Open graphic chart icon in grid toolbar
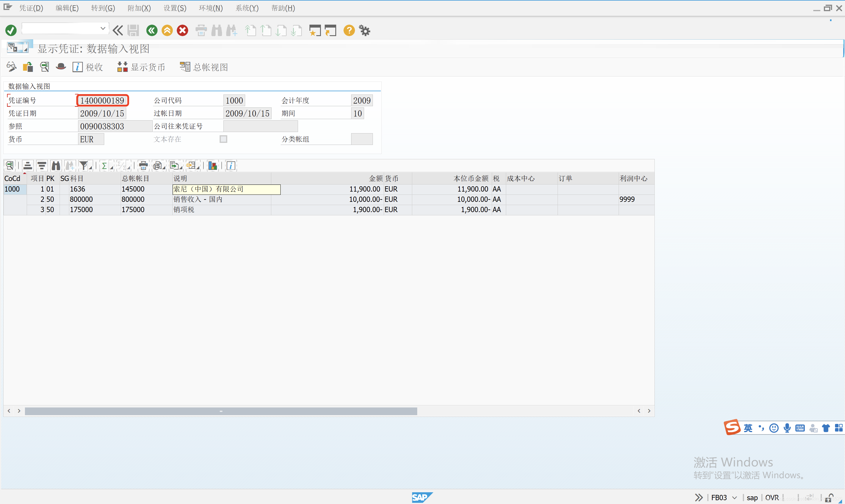845x504 pixels. 213,166
